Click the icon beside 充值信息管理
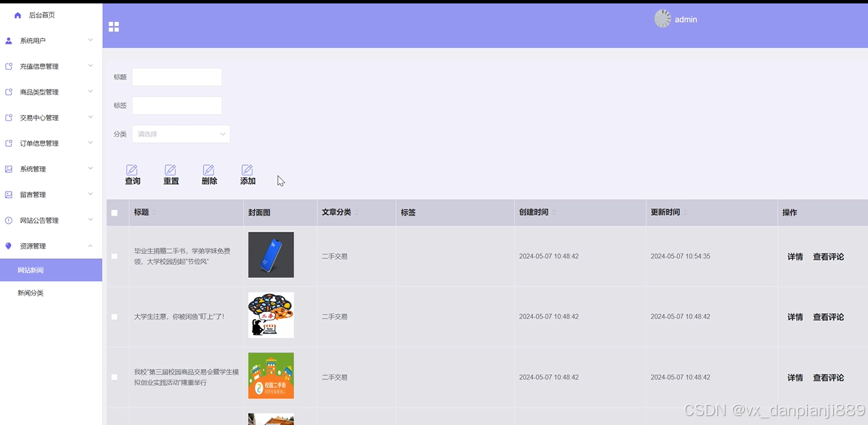 [x=9, y=66]
